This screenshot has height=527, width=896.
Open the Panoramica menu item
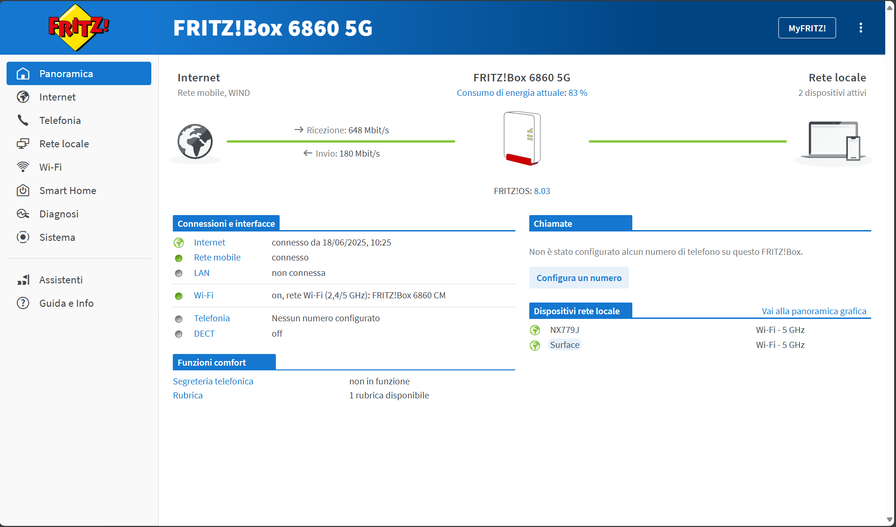79,74
